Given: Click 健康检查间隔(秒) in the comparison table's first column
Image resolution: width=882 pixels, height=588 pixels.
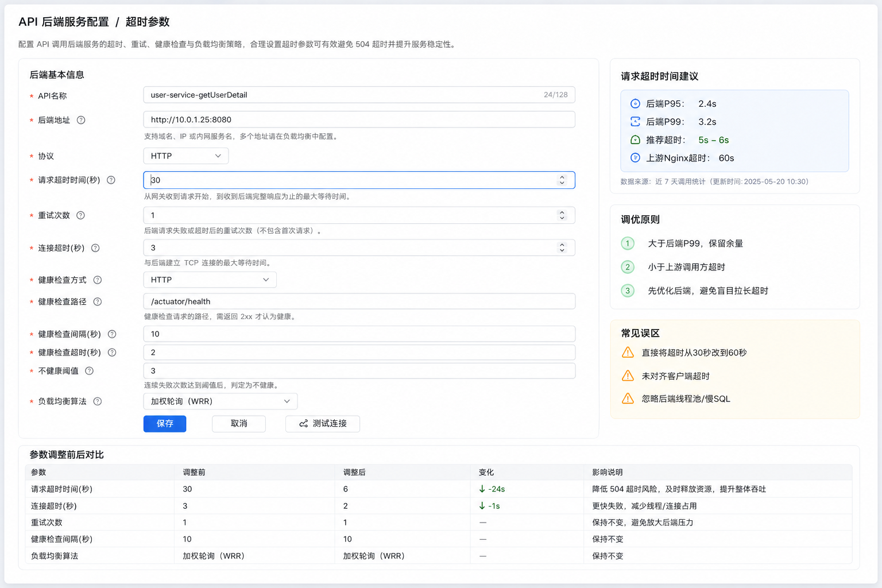Looking at the screenshot, I should coord(61,539).
